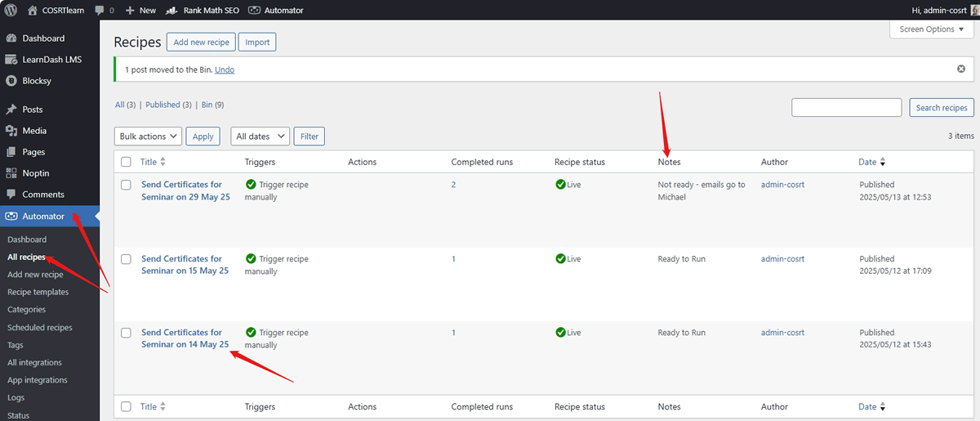Click Live status check for 15 May recipe

point(560,259)
